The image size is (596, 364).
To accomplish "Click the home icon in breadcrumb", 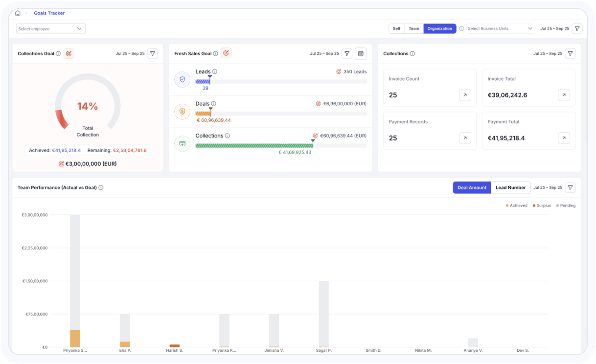I will tap(18, 13).
